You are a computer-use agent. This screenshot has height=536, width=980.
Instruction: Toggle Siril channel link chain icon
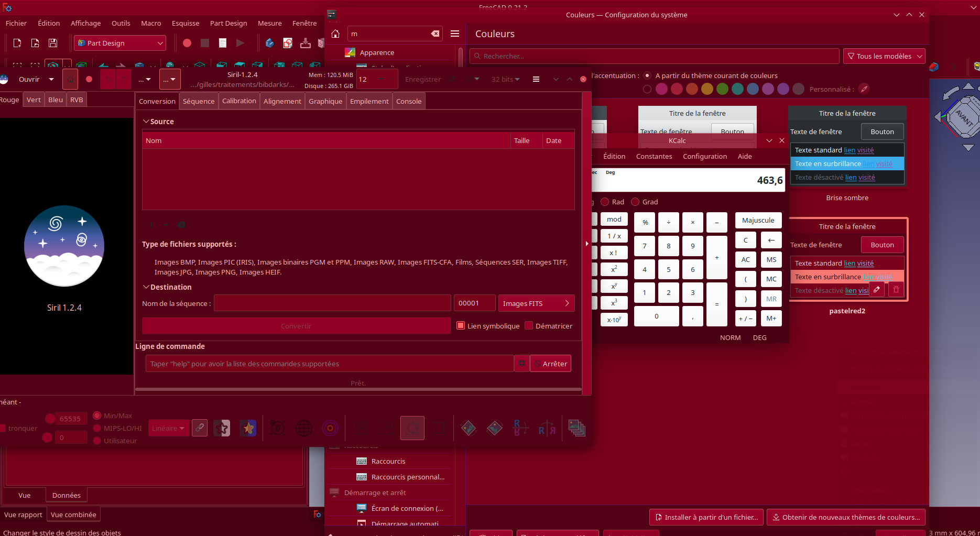click(x=200, y=428)
